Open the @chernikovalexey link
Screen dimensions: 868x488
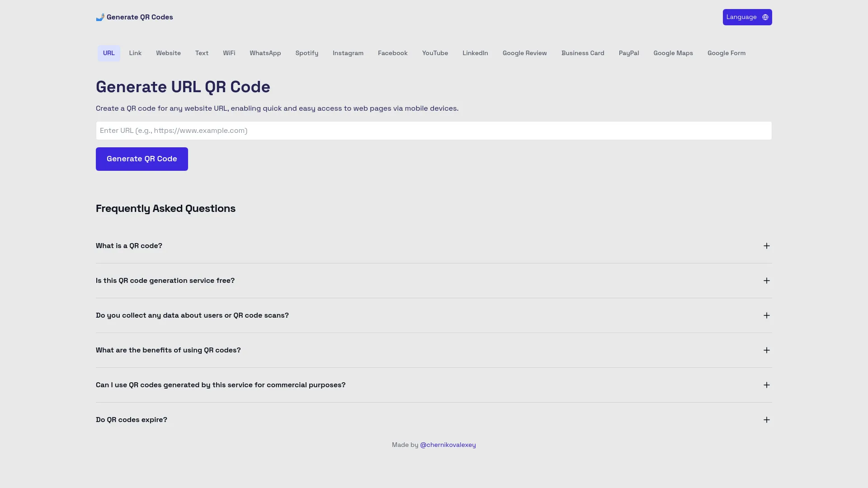[x=448, y=445]
